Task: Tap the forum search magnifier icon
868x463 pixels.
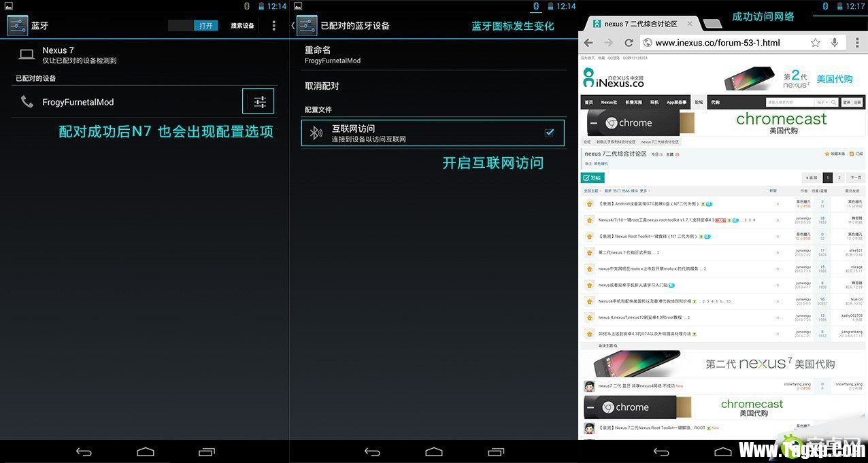Action: point(833,102)
